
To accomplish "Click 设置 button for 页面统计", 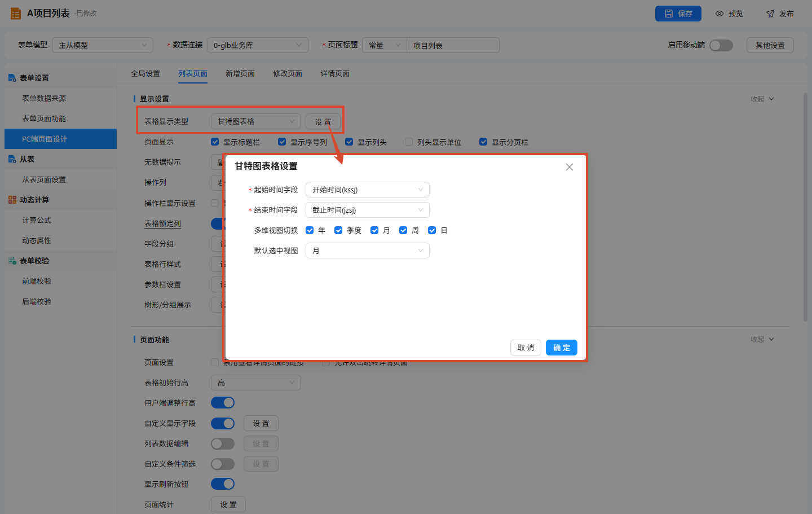I will (228, 504).
